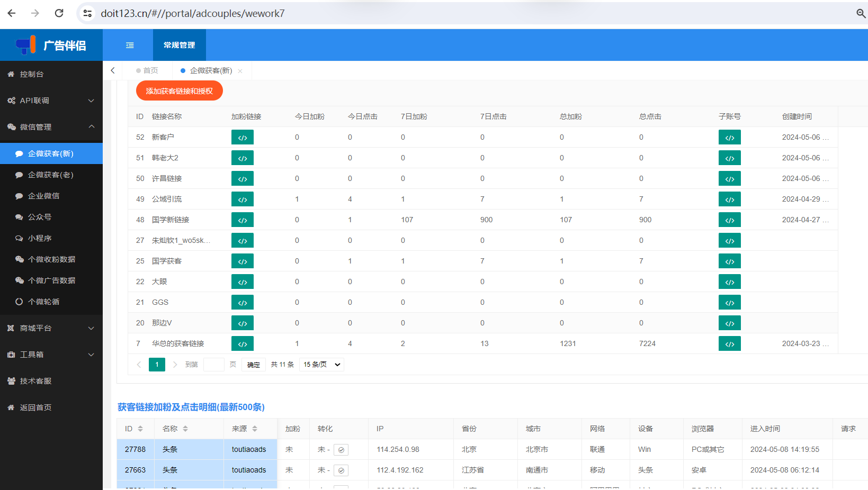Click the 添加获客链接和授权 button
This screenshot has width=868, height=490.
[180, 91]
